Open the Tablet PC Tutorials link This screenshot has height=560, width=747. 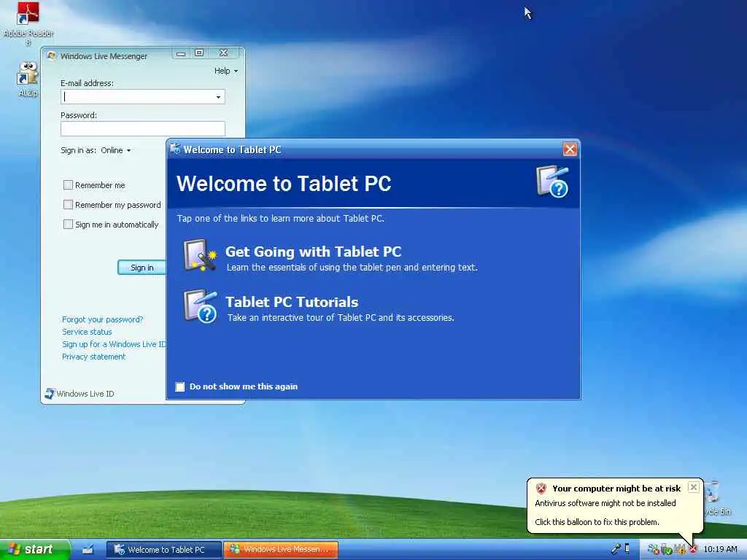(292, 302)
